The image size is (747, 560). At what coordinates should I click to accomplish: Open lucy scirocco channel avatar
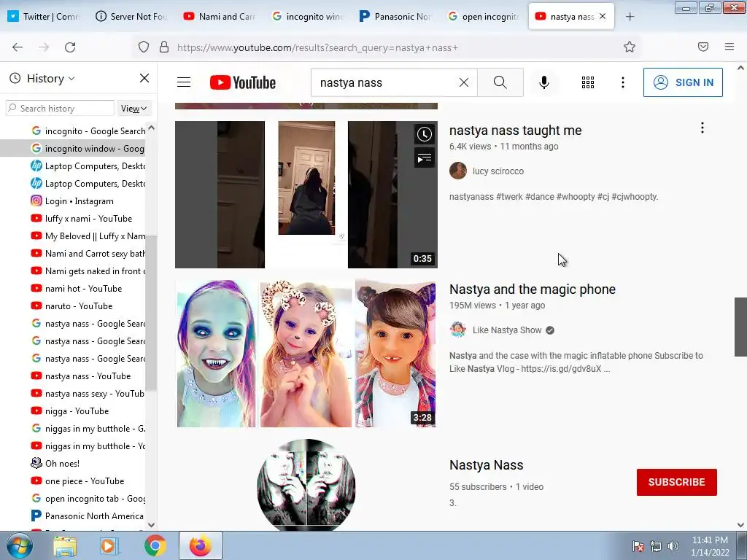(458, 171)
